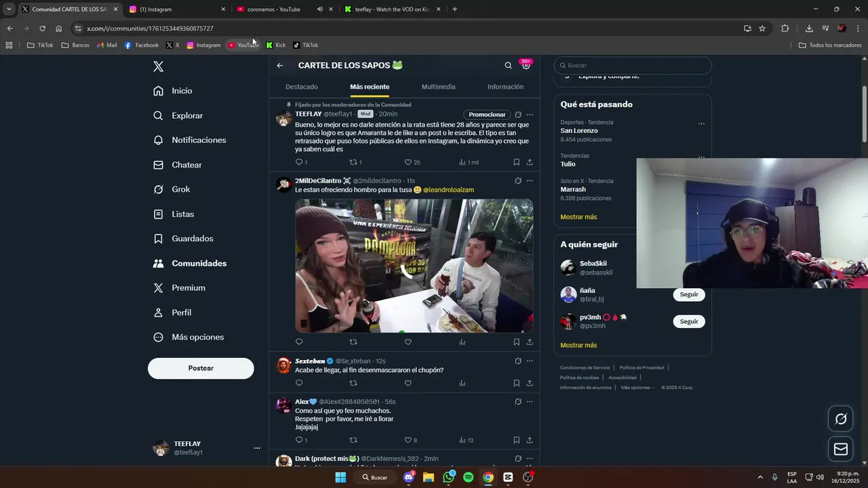Search inside the community with magnifier icon

point(508,66)
